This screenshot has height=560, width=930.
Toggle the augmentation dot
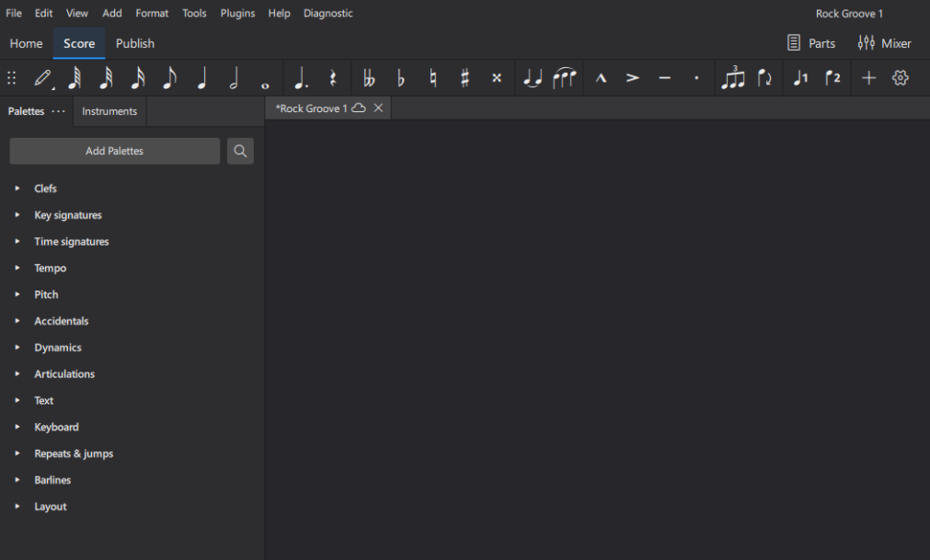[x=301, y=79]
